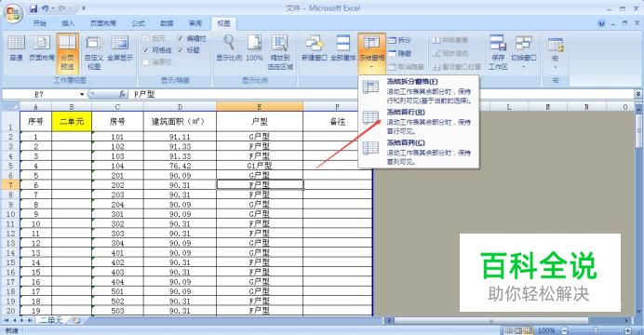The image size is (644, 335).
Task: Choose 冻结拆分窗格(F) from the menu
Action: tap(419, 90)
